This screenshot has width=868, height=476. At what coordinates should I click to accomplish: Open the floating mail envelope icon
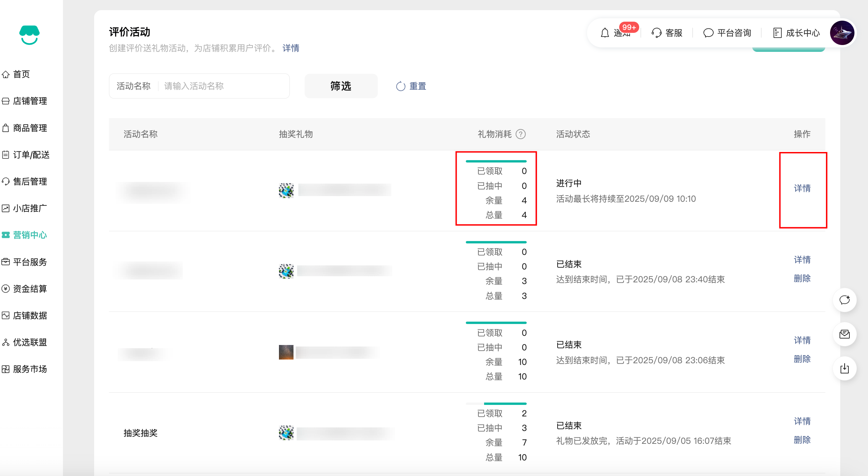[x=845, y=334]
